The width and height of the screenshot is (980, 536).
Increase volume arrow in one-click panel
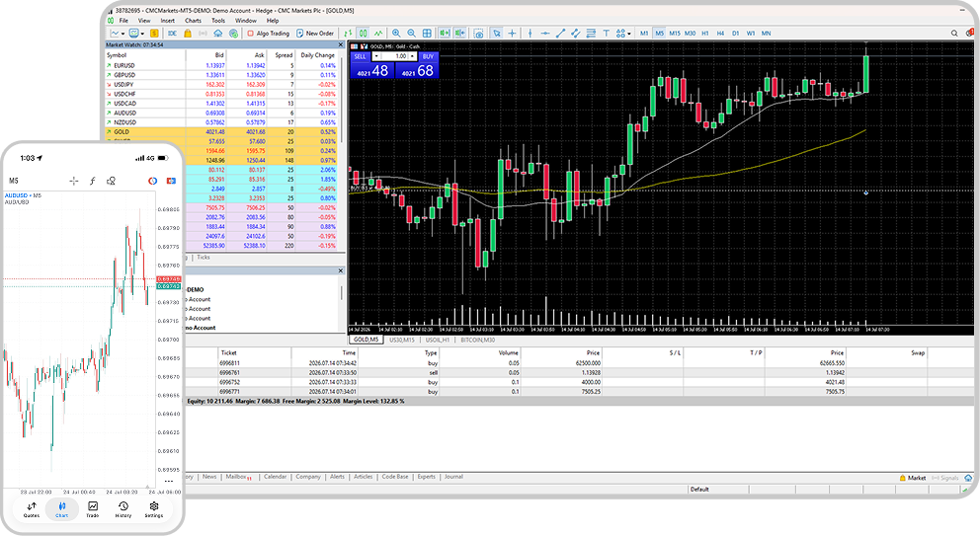(x=413, y=56)
